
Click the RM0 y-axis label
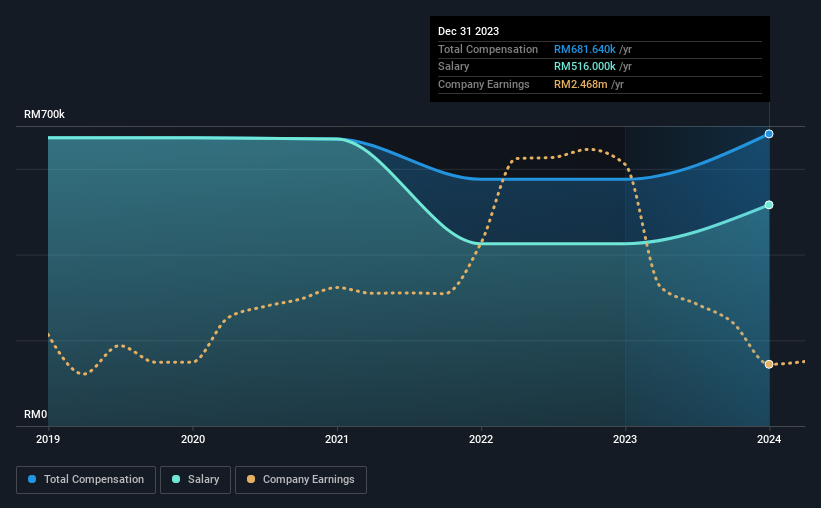pos(36,414)
